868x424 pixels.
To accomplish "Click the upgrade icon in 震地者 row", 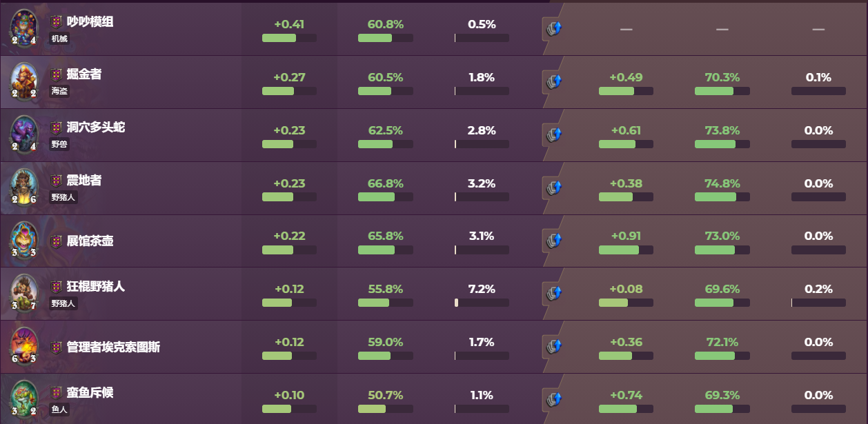I will pos(554,188).
